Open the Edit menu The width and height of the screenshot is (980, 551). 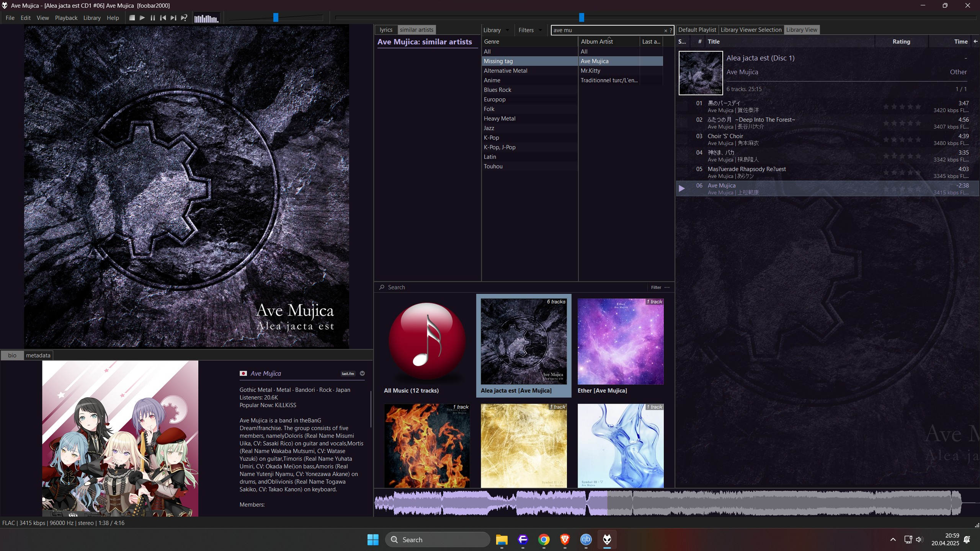click(x=26, y=18)
